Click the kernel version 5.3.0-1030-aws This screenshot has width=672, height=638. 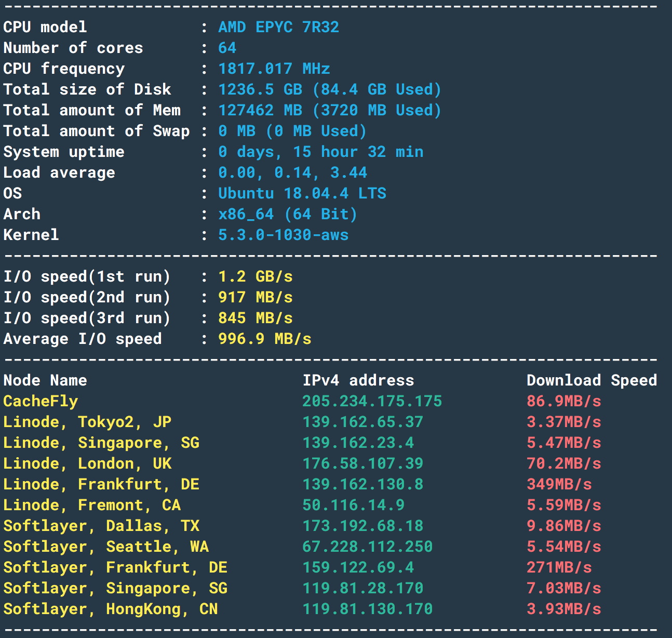point(283,235)
